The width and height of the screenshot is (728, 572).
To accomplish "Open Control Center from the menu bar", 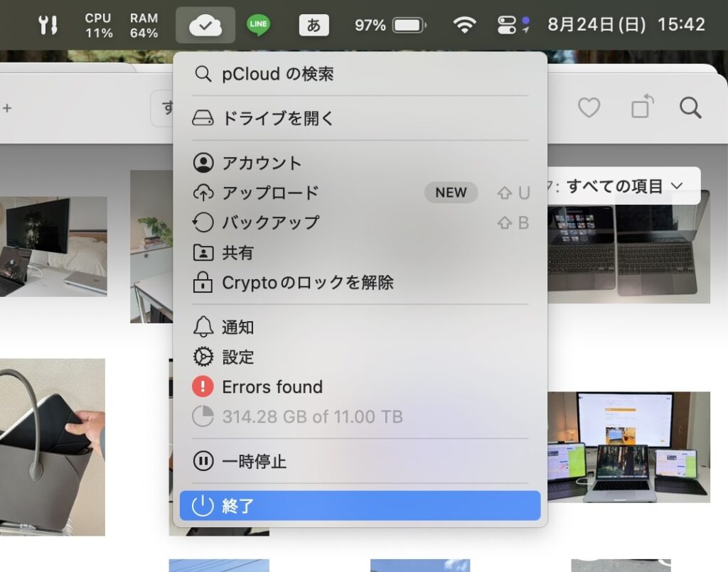I will [x=506, y=25].
